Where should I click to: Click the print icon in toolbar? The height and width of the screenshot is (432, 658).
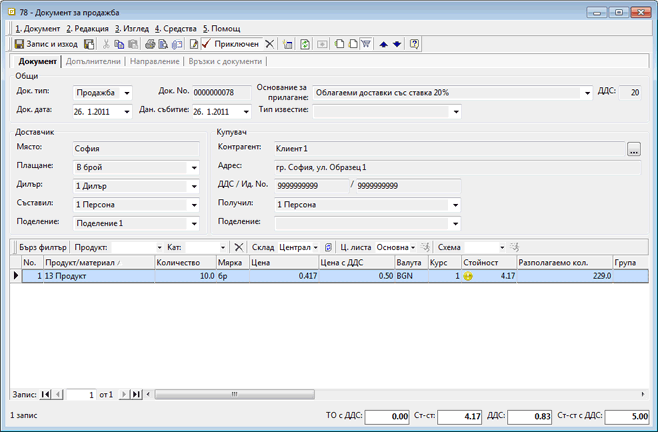pos(150,45)
